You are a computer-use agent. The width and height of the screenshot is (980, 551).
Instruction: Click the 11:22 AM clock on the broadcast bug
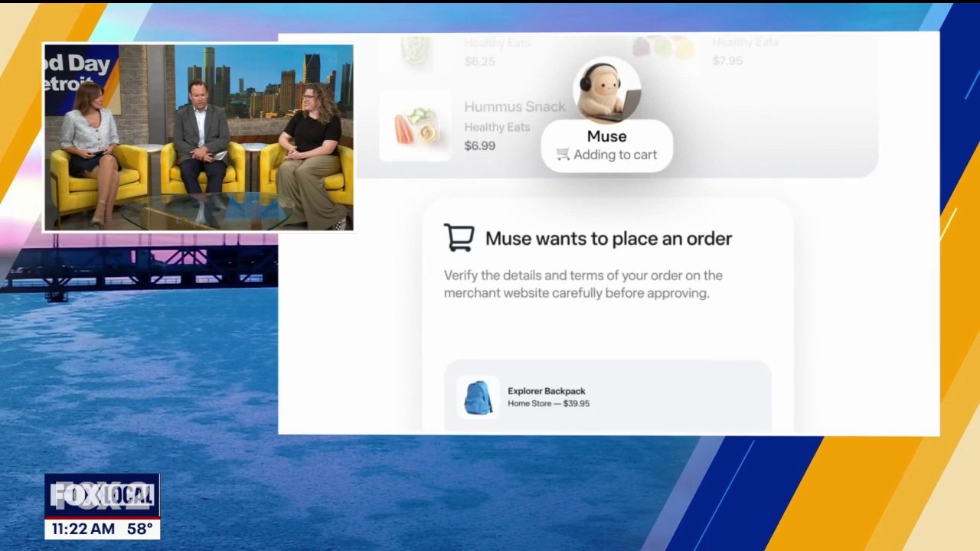coord(82,529)
